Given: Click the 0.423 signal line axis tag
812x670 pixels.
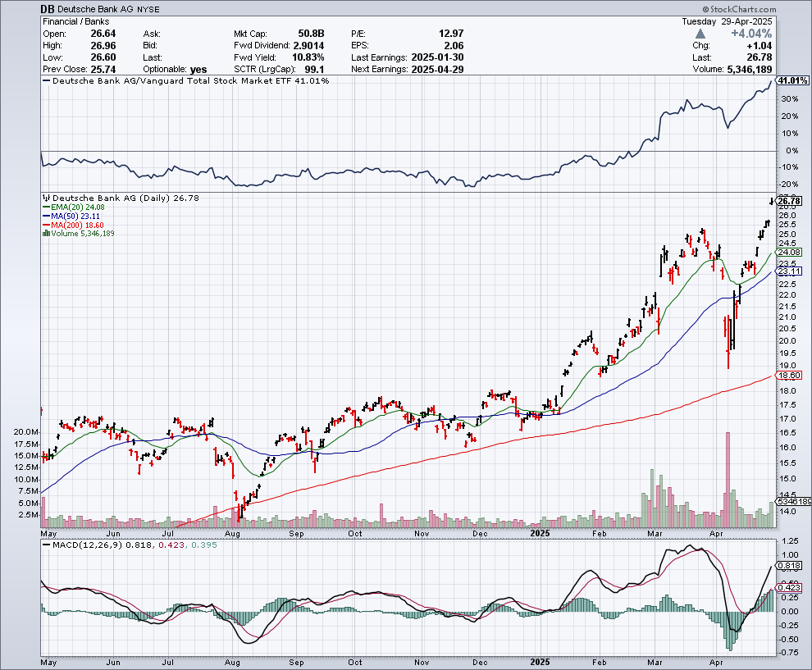Looking at the screenshot, I should (x=789, y=587).
